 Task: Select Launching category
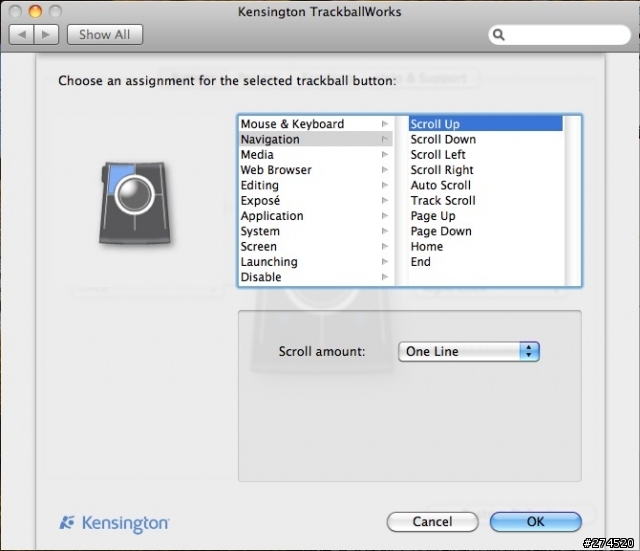coord(315,262)
